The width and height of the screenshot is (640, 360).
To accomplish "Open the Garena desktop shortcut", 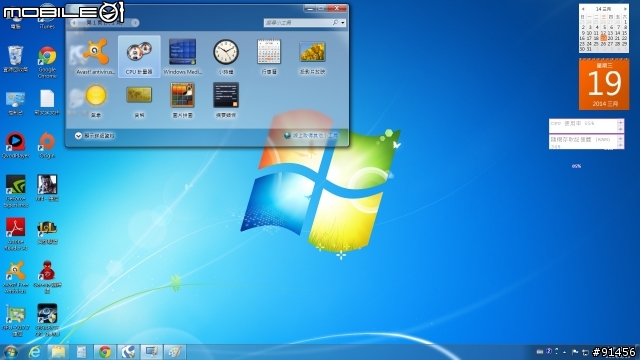I will tap(47, 277).
